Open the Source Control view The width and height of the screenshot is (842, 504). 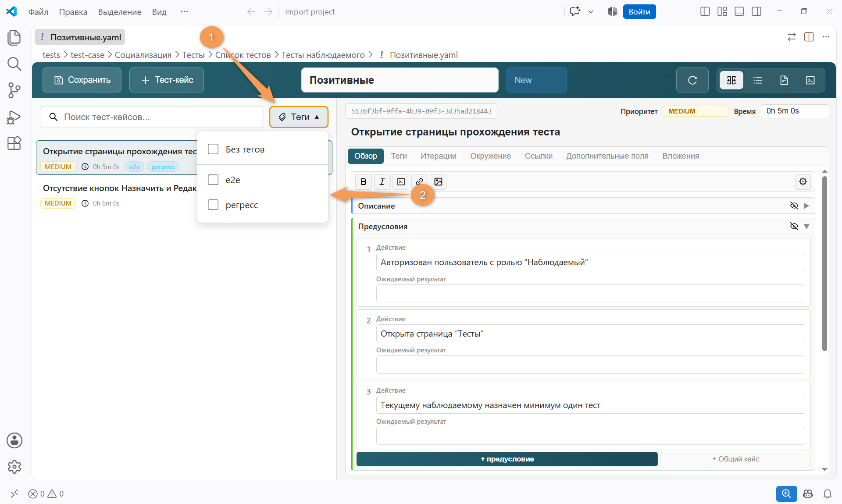click(14, 90)
